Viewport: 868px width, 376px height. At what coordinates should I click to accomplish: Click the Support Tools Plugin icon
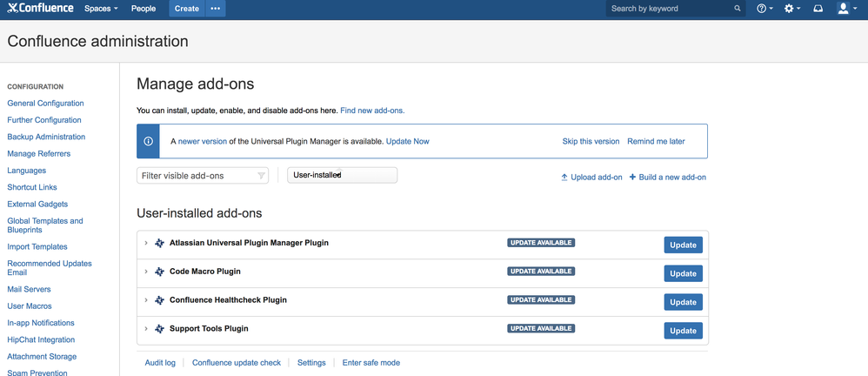159,329
